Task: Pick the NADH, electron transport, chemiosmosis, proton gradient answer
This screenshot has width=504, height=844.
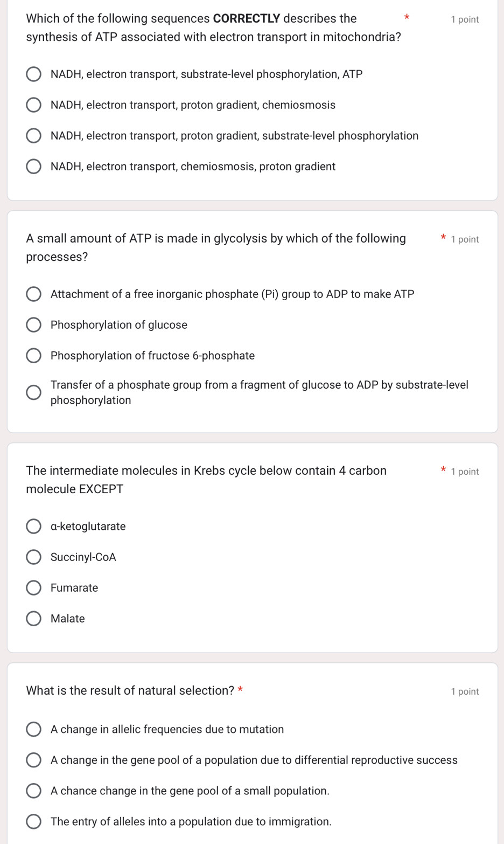Action: click(33, 166)
